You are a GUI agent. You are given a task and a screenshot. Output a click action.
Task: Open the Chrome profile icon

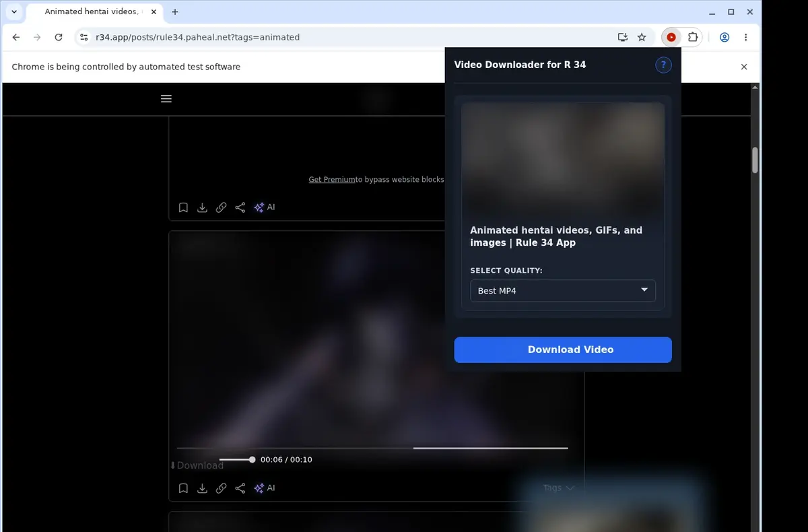coord(725,37)
